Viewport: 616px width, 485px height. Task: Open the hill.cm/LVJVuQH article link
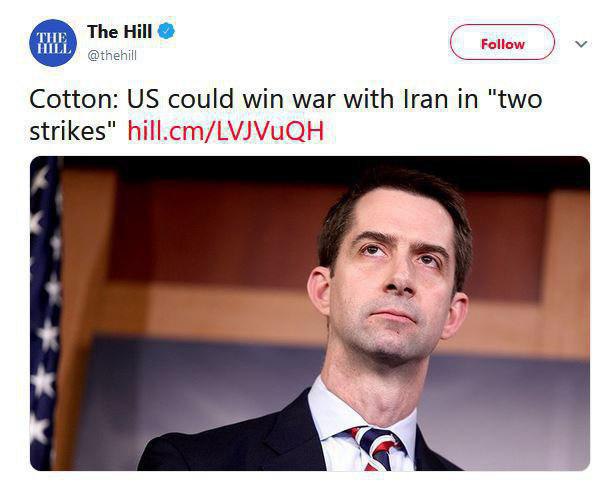pos(226,131)
